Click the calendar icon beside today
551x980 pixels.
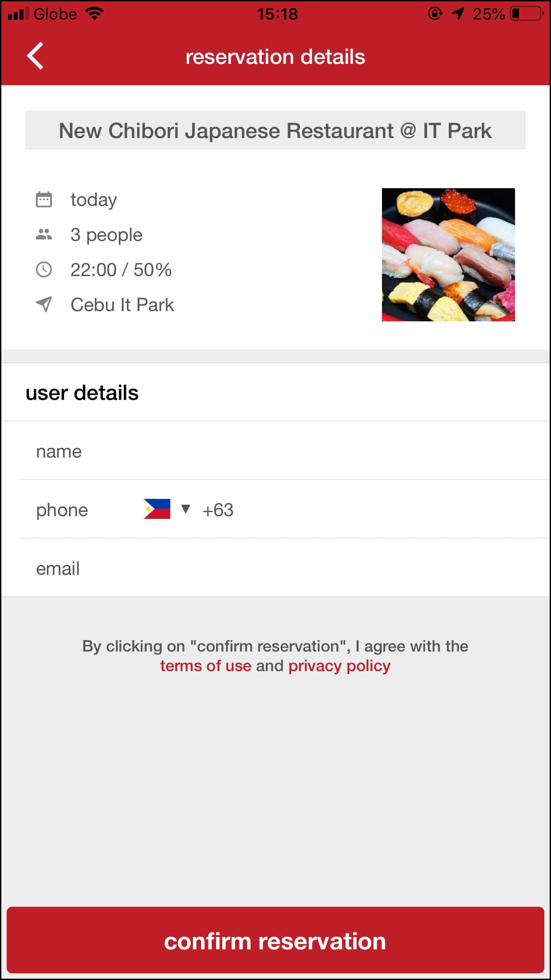click(44, 200)
